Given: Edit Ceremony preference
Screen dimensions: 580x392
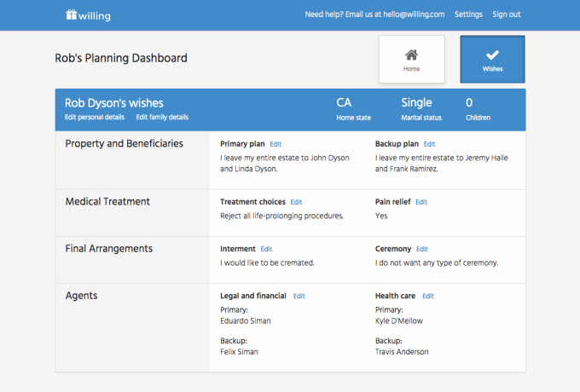Looking at the screenshot, I should pos(422,249).
